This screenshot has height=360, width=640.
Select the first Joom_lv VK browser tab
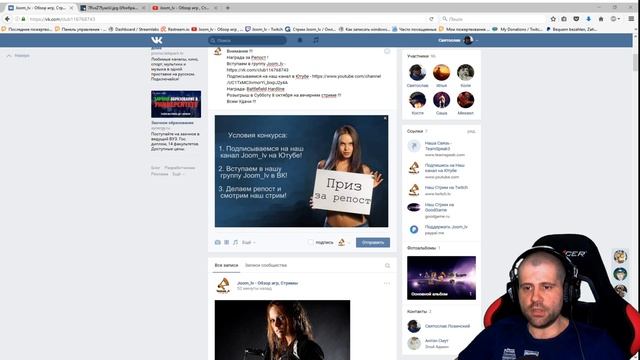pos(40,8)
